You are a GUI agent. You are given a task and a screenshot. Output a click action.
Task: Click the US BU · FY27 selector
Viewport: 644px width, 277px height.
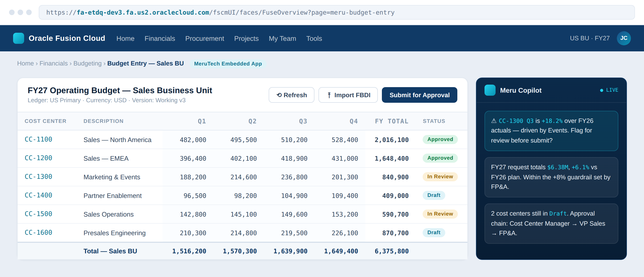click(x=590, y=38)
